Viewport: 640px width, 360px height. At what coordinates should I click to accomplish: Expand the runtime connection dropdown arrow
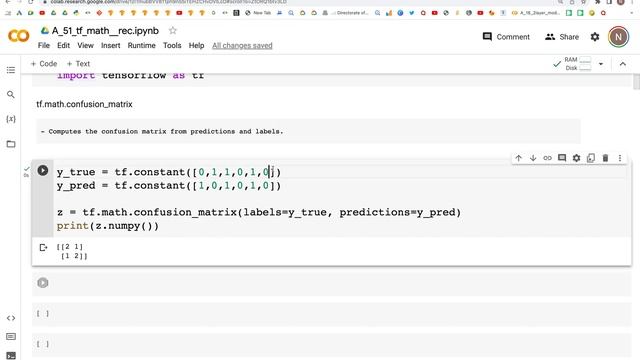(601, 64)
